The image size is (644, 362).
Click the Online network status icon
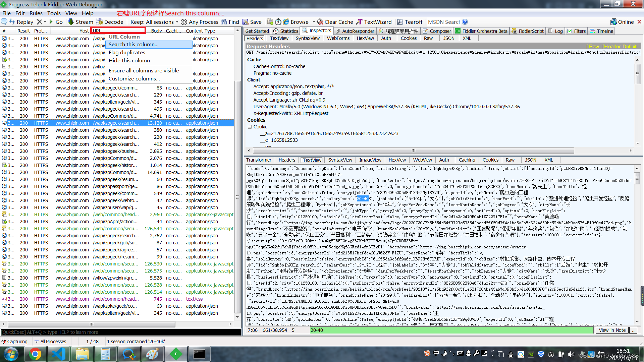[x=613, y=22]
